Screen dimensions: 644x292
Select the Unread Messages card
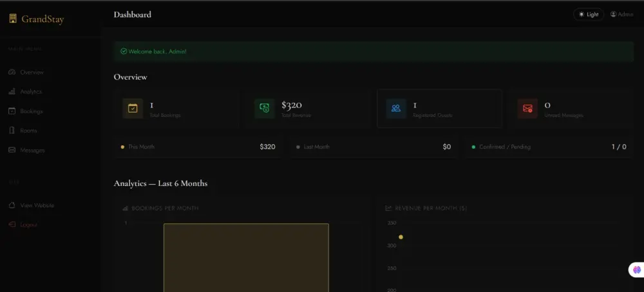coord(571,109)
